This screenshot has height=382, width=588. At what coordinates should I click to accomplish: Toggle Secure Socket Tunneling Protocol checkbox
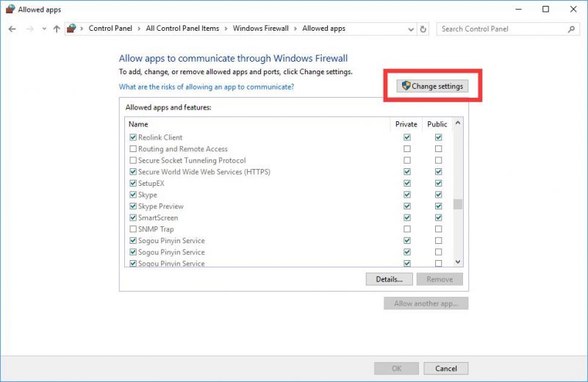(x=133, y=160)
